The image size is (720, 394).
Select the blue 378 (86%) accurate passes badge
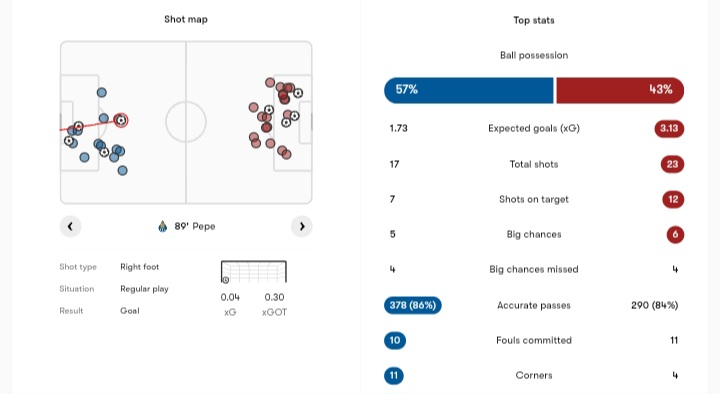click(413, 305)
